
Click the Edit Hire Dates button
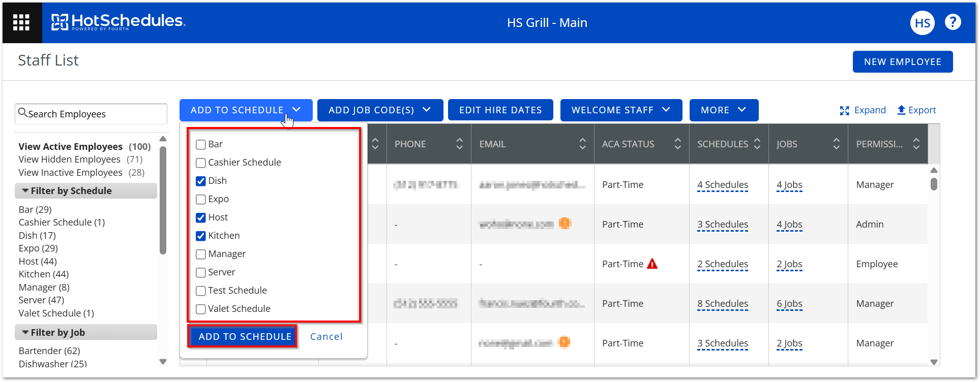500,110
